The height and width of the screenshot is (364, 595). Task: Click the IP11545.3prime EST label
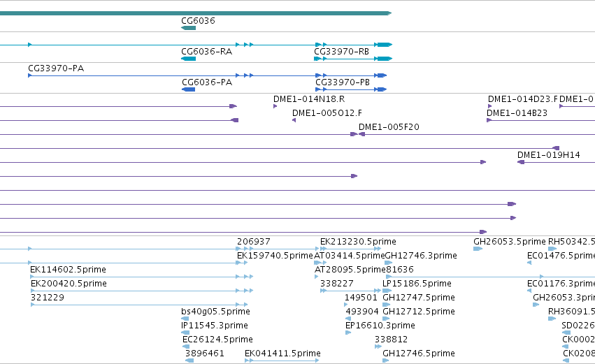[x=215, y=326]
